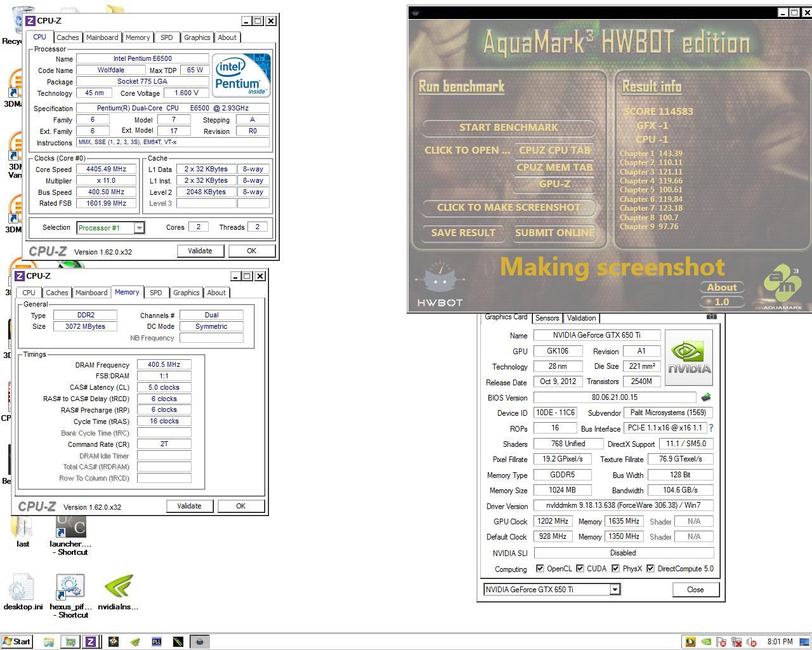Click SAVE RESULT in AquaMark
The height and width of the screenshot is (650, 812).
tap(463, 233)
